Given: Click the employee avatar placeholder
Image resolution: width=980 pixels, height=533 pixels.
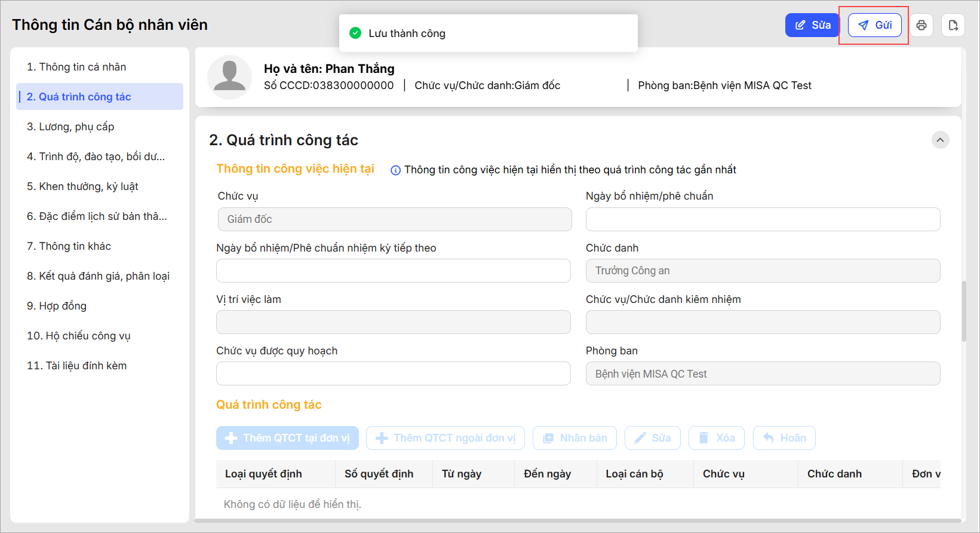Looking at the screenshot, I should 229,77.
